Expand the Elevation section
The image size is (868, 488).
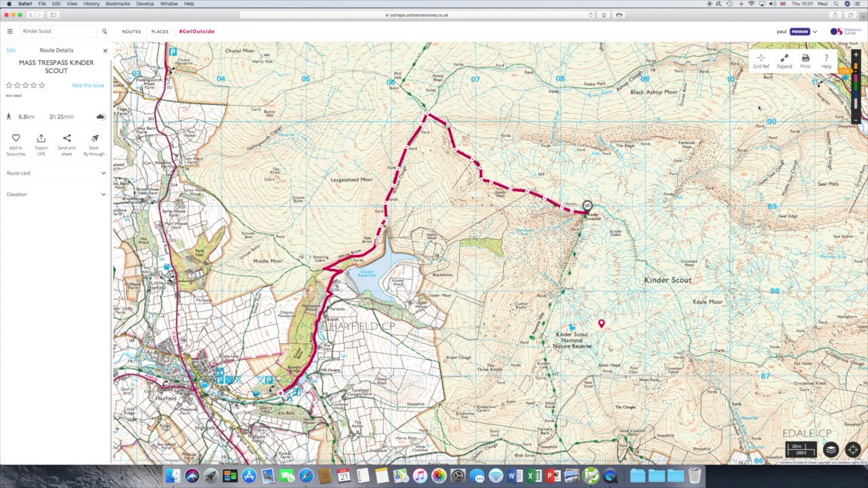[x=56, y=195]
